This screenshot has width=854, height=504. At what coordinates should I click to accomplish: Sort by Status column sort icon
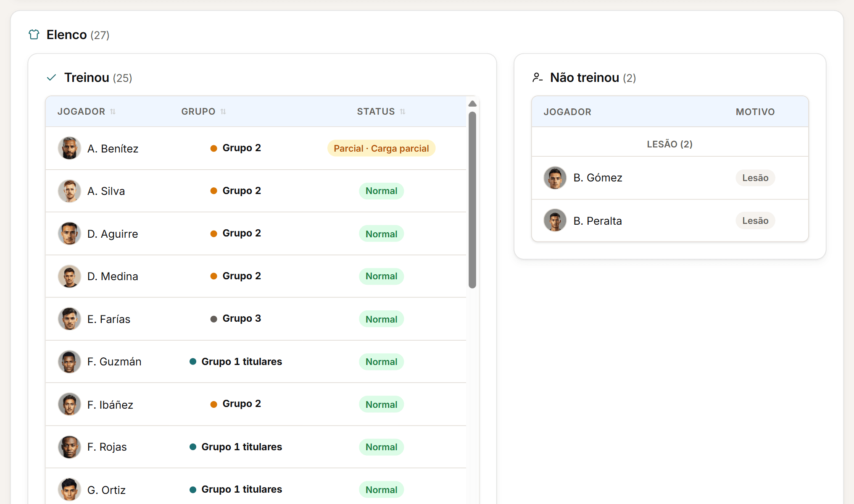point(403,111)
